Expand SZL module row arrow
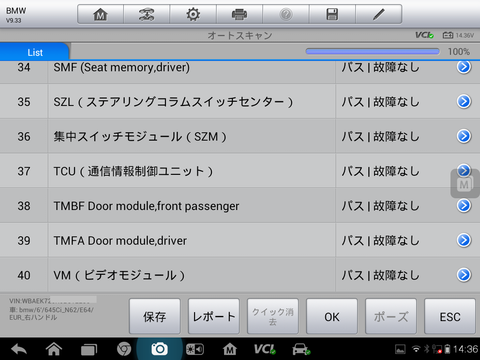 (x=464, y=101)
